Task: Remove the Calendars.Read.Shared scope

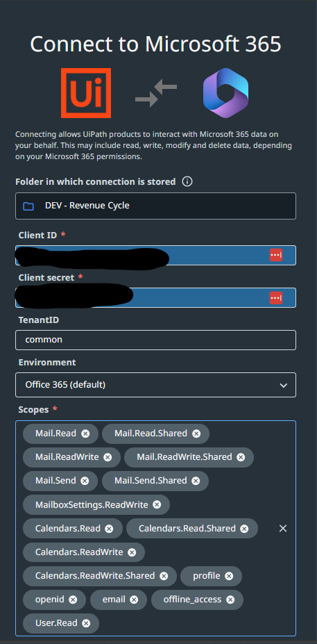Action: [244, 529]
